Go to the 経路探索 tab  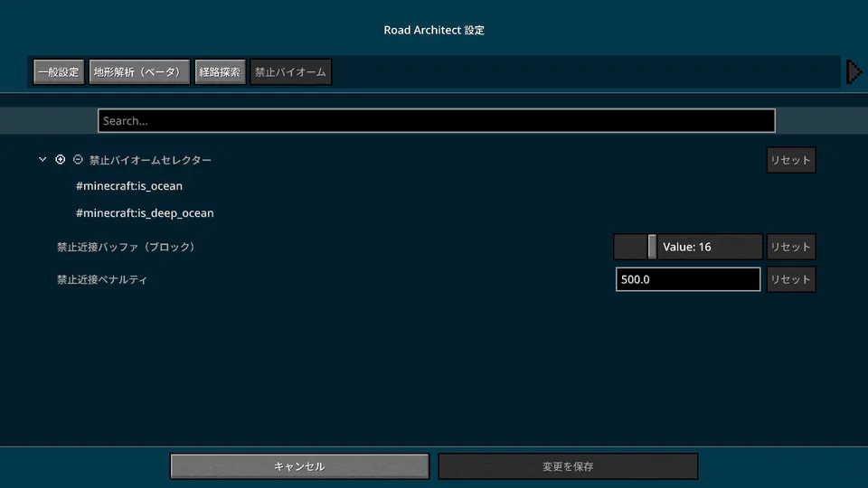coord(220,72)
